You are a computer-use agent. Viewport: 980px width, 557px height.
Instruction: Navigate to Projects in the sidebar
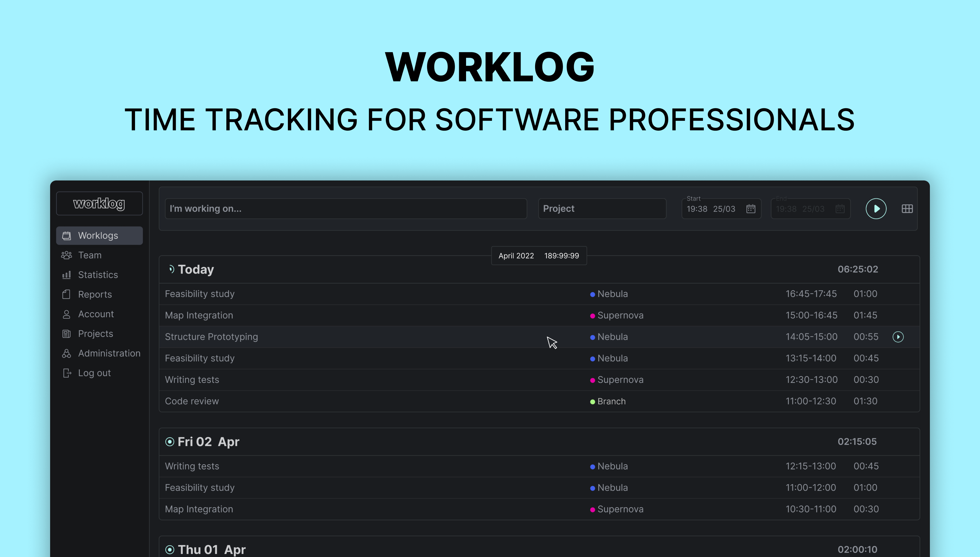tap(95, 334)
